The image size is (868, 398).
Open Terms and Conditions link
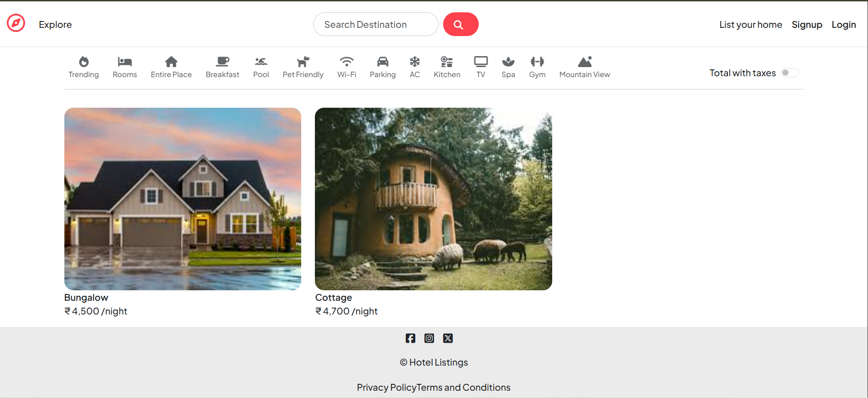(x=464, y=388)
